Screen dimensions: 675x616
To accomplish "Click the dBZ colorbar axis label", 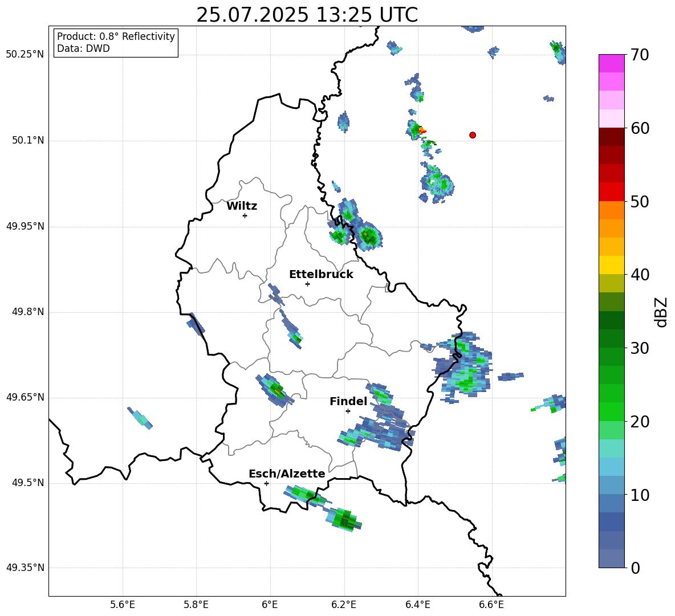I will (x=661, y=312).
